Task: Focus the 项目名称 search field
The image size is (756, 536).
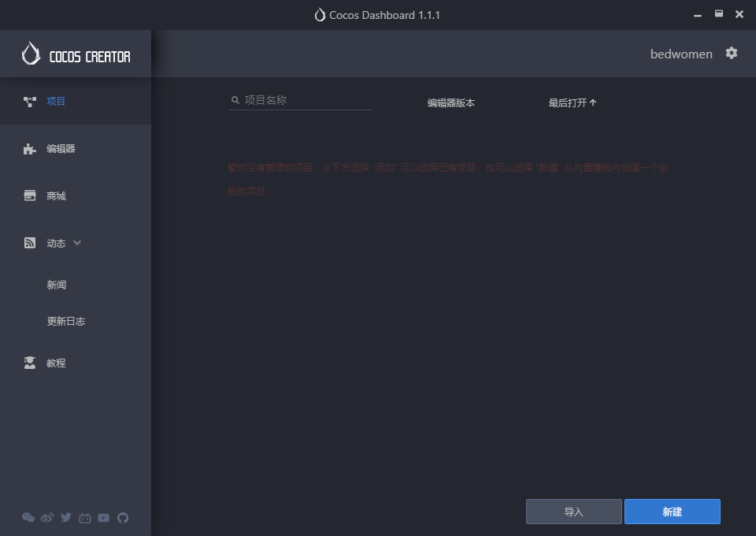Action: pyautogui.click(x=301, y=100)
